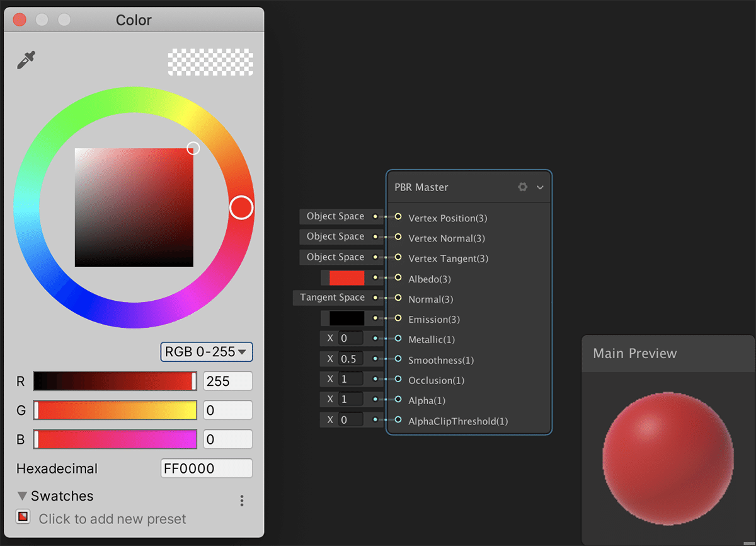756x546 pixels.
Task: Click the Hexadecimal field FF0000
Action: [207, 468]
